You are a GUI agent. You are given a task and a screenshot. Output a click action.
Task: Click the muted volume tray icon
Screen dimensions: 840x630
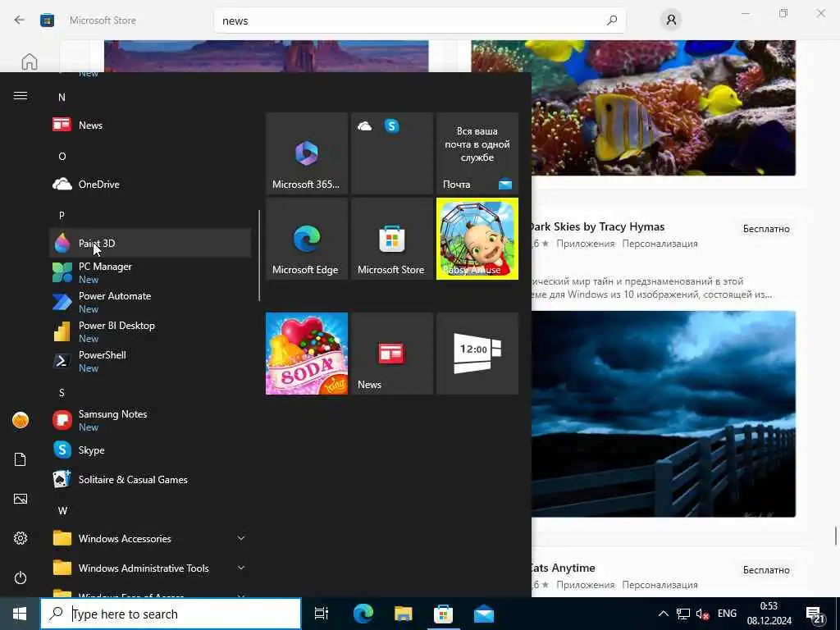(702, 614)
